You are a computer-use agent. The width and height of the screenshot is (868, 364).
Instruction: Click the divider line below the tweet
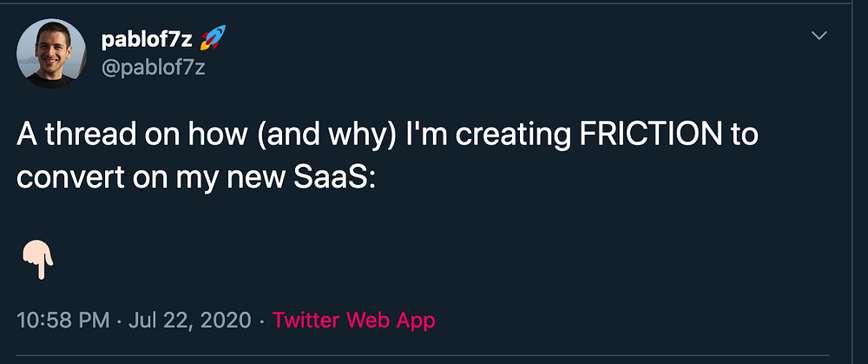pyautogui.click(x=434, y=354)
